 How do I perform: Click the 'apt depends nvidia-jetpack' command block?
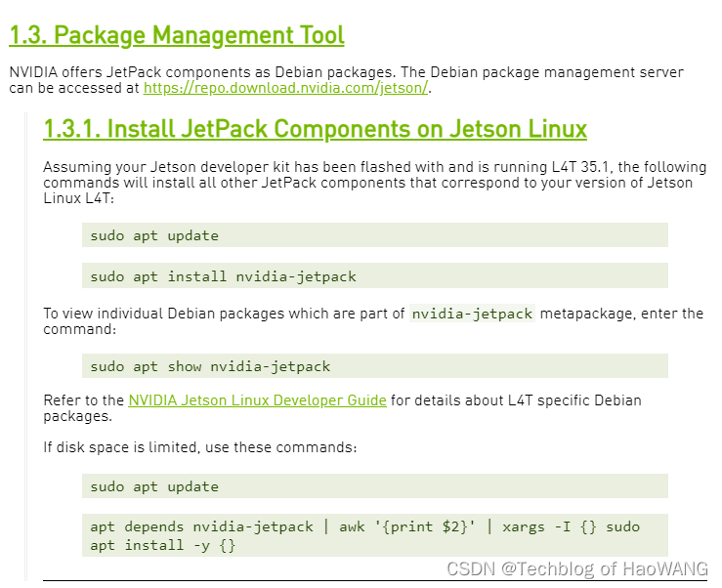(375, 535)
